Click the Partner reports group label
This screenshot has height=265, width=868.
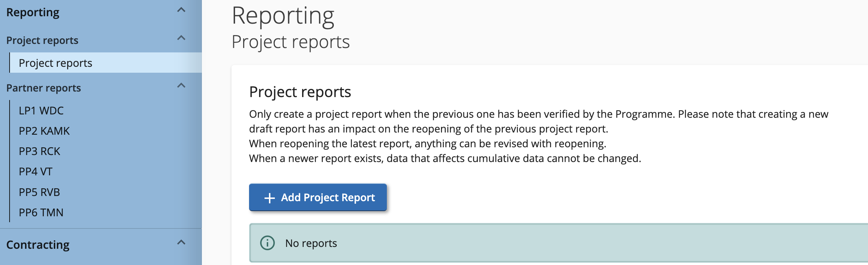point(43,88)
